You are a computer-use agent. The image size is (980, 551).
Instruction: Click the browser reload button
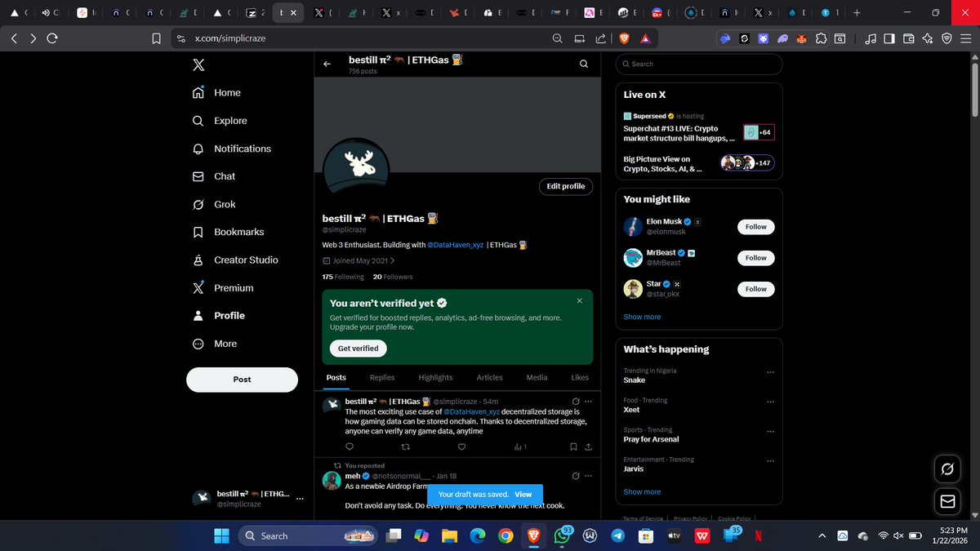coord(52,38)
